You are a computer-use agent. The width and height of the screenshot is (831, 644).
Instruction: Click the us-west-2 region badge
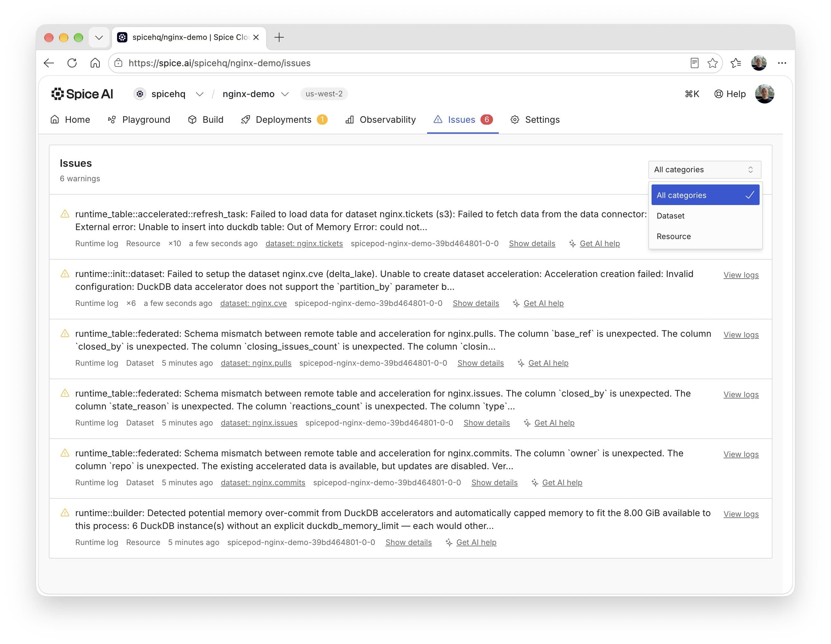coord(324,94)
